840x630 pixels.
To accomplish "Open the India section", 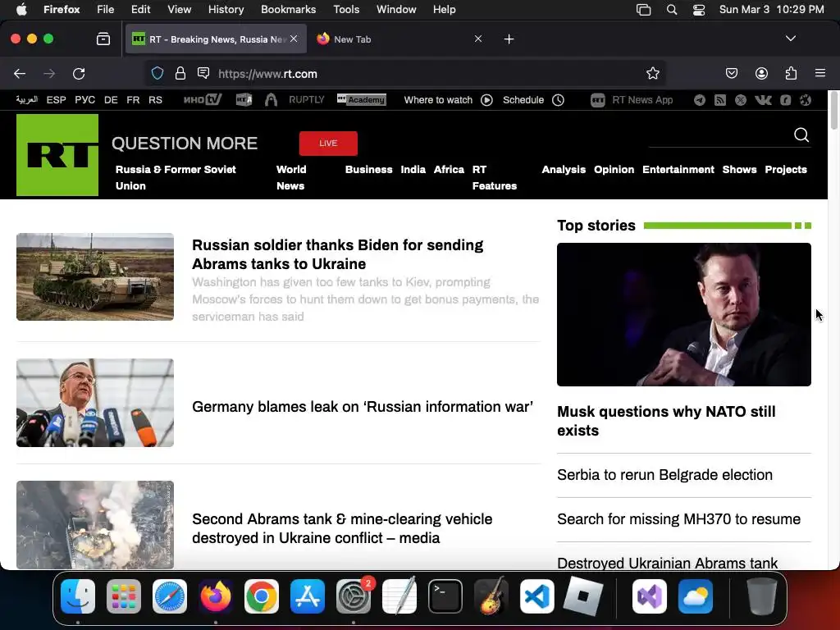I will click(x=413, y=169).
